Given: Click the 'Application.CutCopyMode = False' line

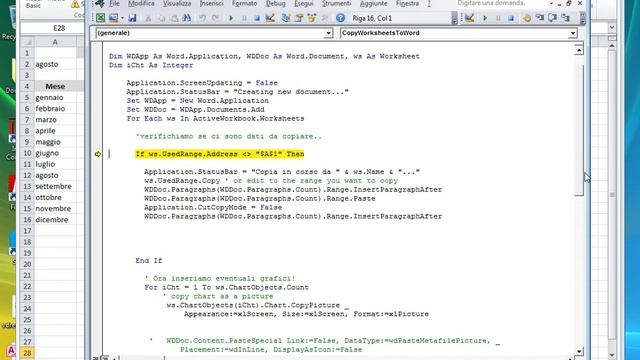Looking at the screenshot, I should [x=213, y=207].
